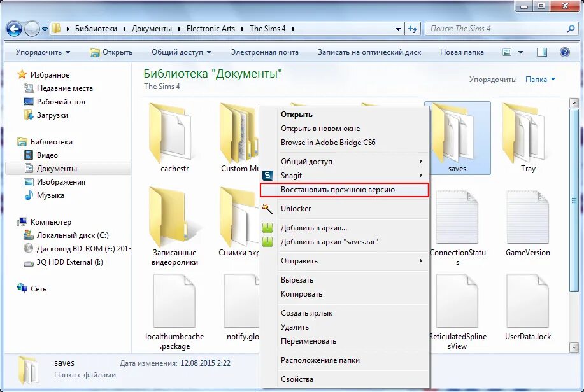
Task: Select 'Библиотеки' in the address path
Action: point(96,29)
